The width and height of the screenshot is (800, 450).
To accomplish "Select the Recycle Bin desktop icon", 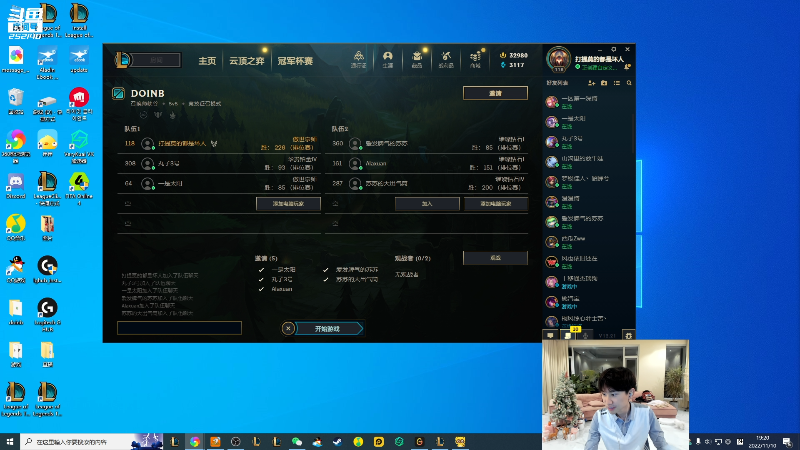I will pyautogui.click(x=15, y=101).
